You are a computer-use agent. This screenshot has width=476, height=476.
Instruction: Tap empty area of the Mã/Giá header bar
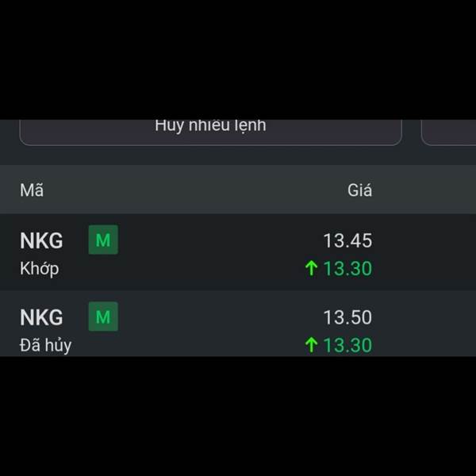click(194, 190)
